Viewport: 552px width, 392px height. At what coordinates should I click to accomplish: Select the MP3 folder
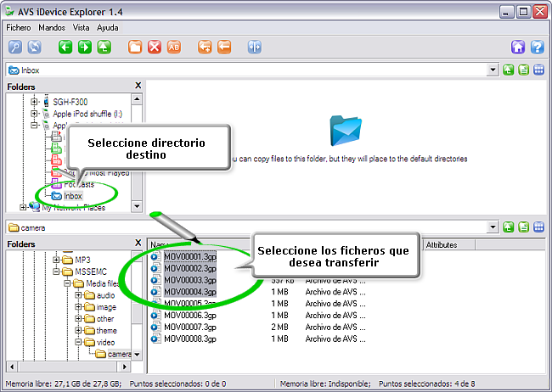[x=82, y=260]
